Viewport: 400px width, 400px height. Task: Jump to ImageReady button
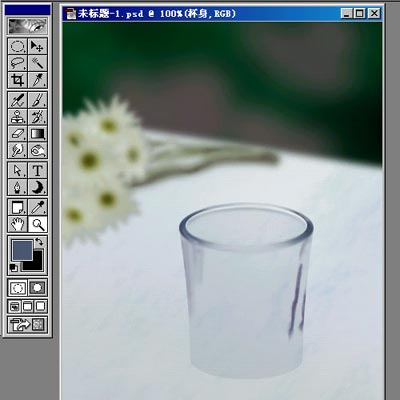(27, 324)
